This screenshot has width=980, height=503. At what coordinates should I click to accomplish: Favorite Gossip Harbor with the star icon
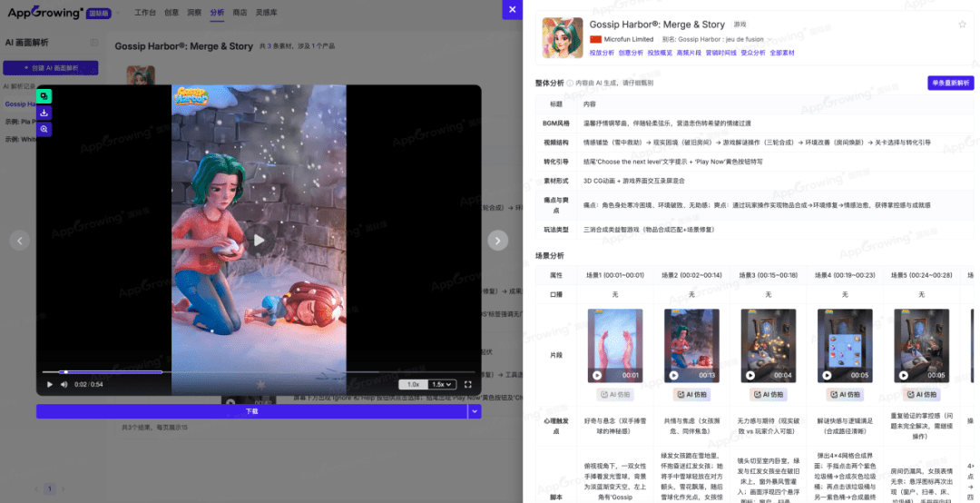962,25
